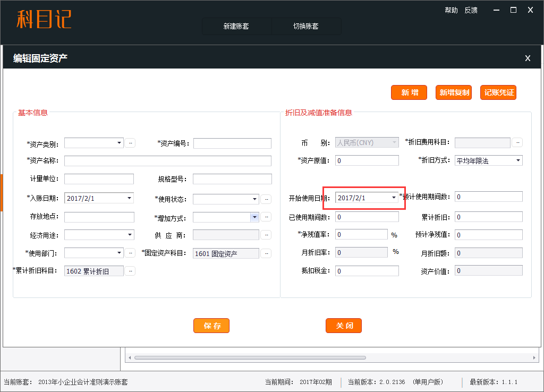544x392 pixels.
Task: Click browse button next to 使用状态
Action: click(x=266, y=199)
